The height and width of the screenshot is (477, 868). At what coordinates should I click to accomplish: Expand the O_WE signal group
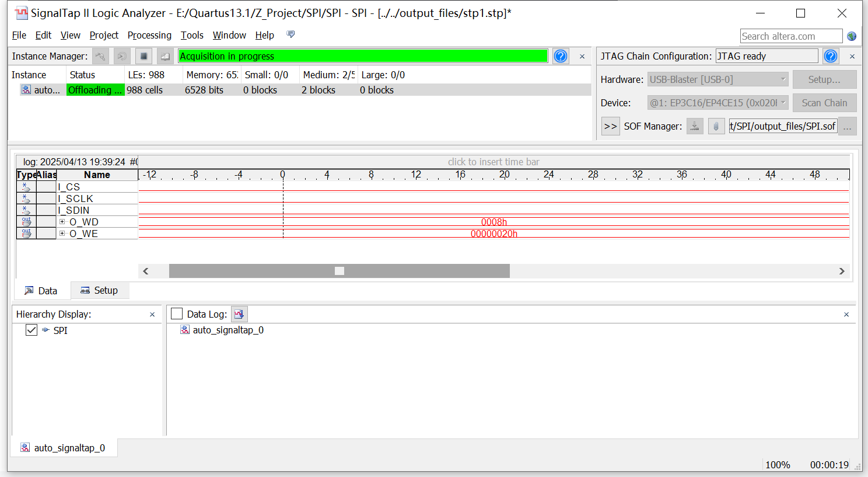click(x=62, y=234)
